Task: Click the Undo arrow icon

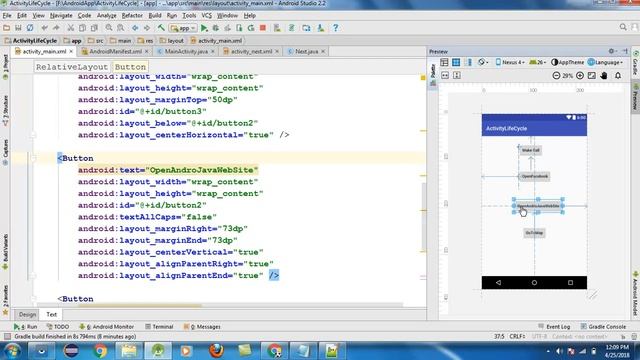Action: [44, 28]
